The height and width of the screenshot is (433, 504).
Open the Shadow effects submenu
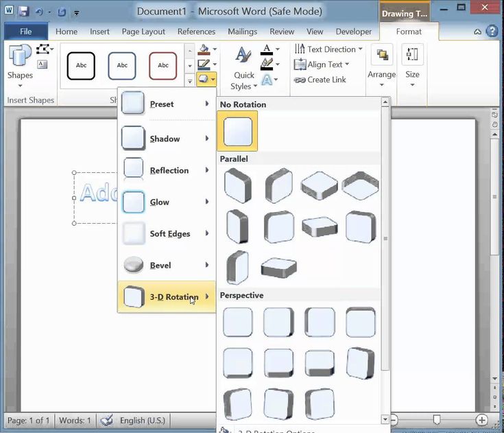pyautogui.click(x=166, y=139)
